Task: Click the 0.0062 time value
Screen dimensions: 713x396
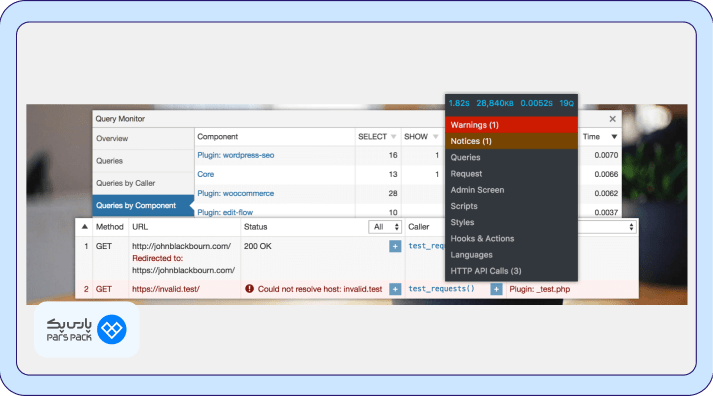Action: tap(606, 194)
